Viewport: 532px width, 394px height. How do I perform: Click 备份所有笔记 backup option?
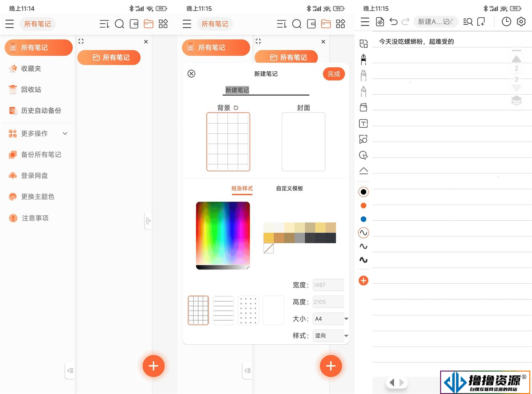[x=35, y=155]
